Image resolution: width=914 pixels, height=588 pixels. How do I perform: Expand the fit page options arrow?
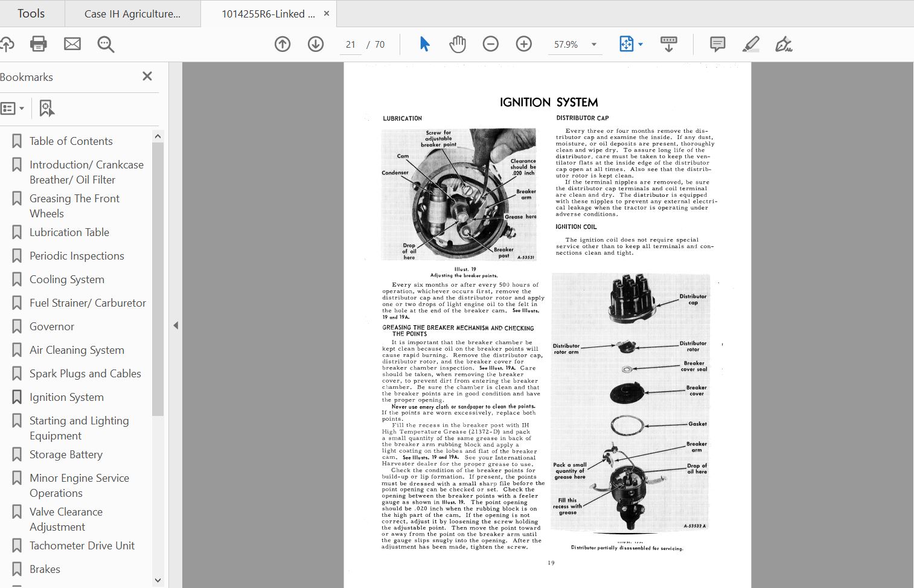point(641,44)
